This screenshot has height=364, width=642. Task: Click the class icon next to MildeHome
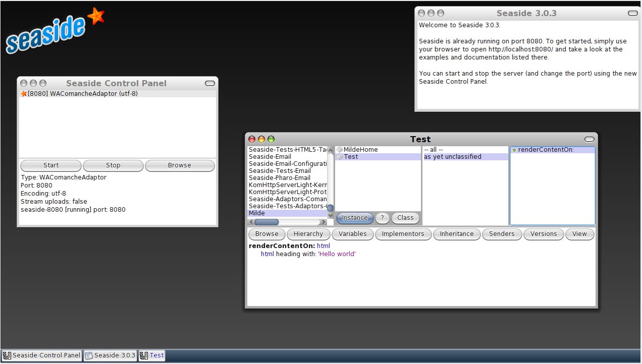[340, 150]
